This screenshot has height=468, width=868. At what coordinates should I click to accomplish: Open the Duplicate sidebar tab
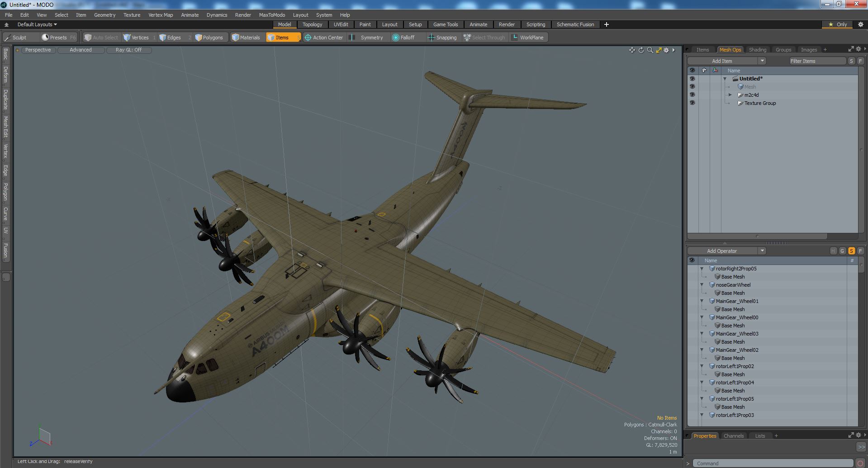pyautogui.click(x=6, y=99)
